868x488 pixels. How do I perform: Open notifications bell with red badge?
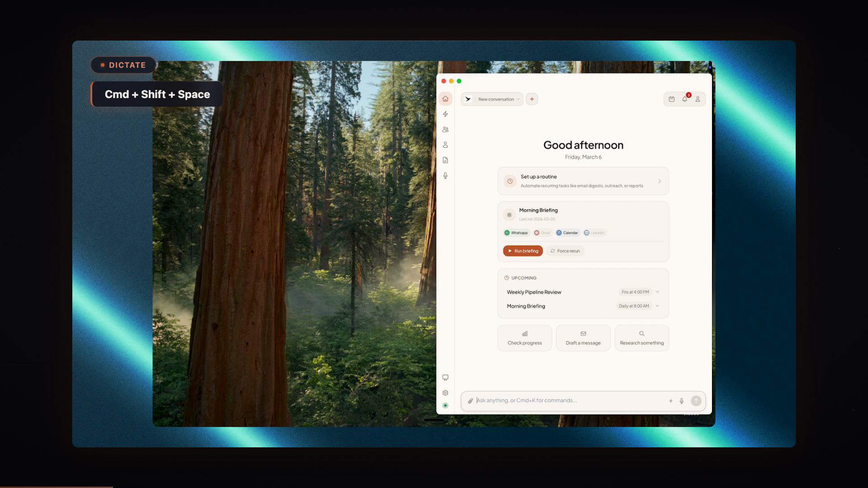point(685,99)
